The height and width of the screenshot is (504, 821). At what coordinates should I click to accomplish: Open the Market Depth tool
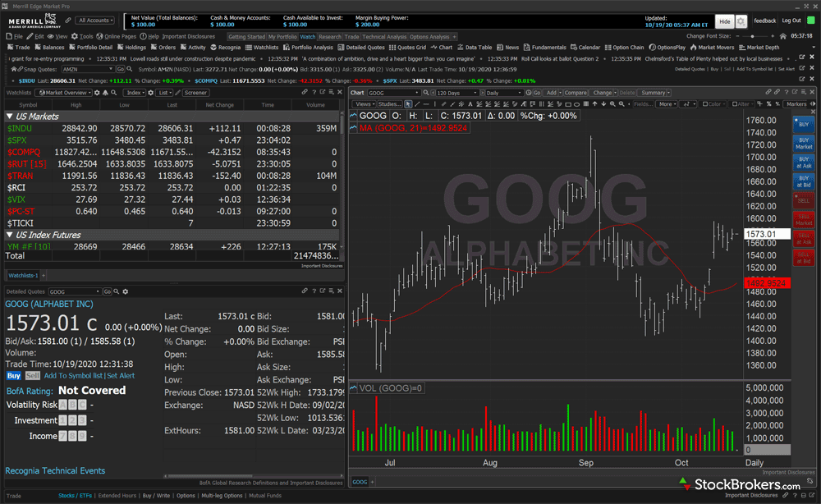pos(763,48)
